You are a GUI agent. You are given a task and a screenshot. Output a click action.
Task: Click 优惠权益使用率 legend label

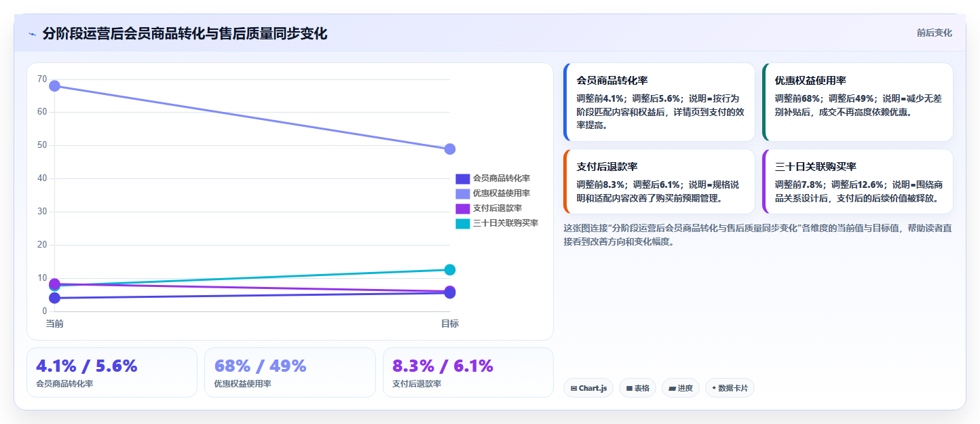(x=502, y=193)
